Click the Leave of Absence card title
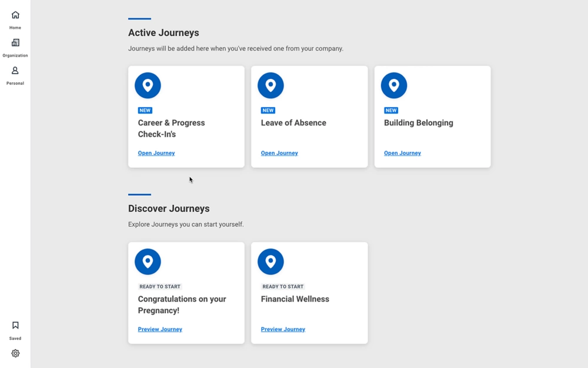588x368 pixels. [293, 123]
